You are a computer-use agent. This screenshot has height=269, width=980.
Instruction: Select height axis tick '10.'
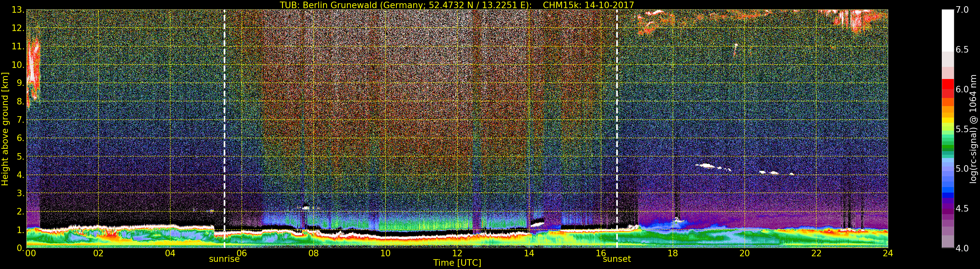tap(18, 65)
